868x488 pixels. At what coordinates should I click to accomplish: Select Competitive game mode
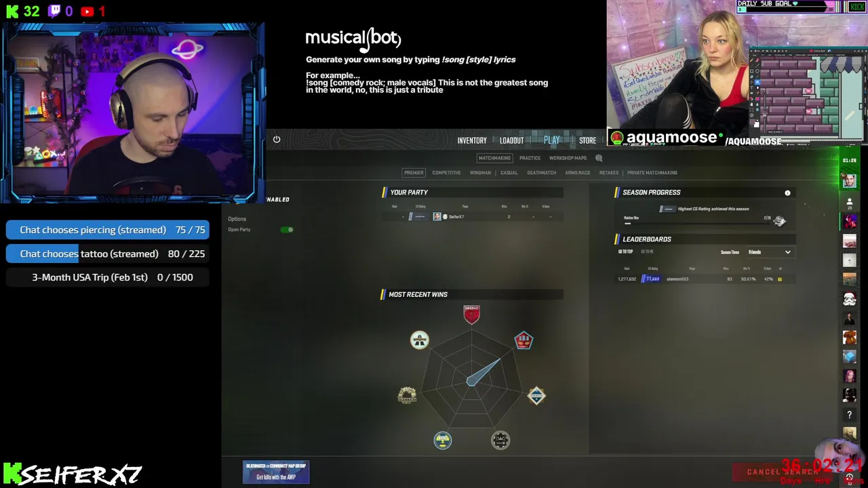point(446,173)
